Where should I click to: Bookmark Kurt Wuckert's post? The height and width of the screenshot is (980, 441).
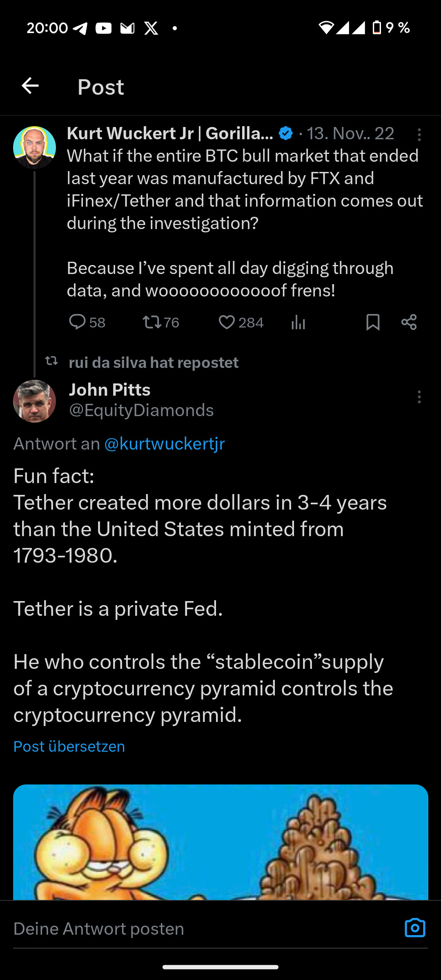click(x=373, y=322)
